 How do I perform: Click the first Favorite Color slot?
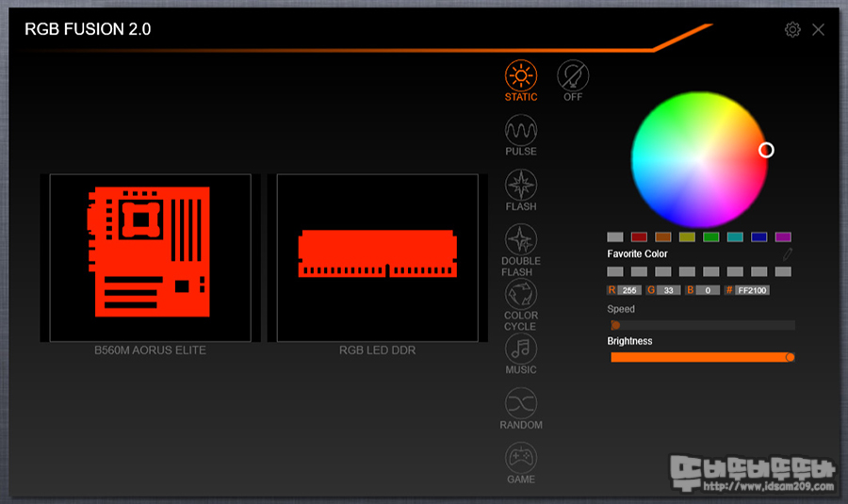click(615, 271)
